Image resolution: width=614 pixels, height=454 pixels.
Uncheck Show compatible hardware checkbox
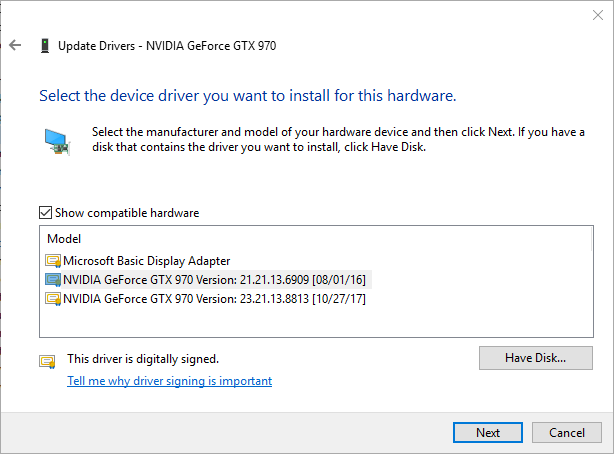[x=45, y=213]
